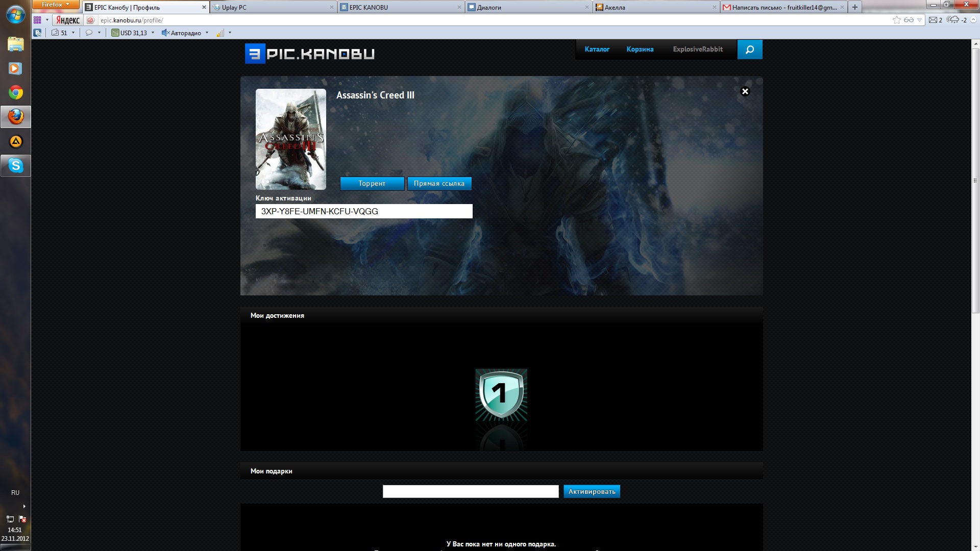980x551 pixels.
Task: Click the Assassin's Creed III cover thumbnail
Action: (x=291, y=139)
